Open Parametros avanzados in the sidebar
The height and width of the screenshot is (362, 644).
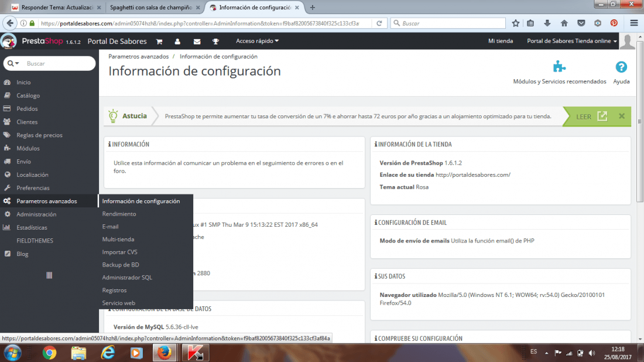pyautogui.click(x=46, y=201)
